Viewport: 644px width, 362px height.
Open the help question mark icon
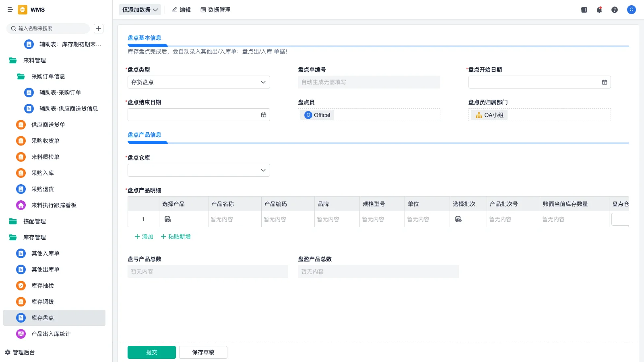615,10
